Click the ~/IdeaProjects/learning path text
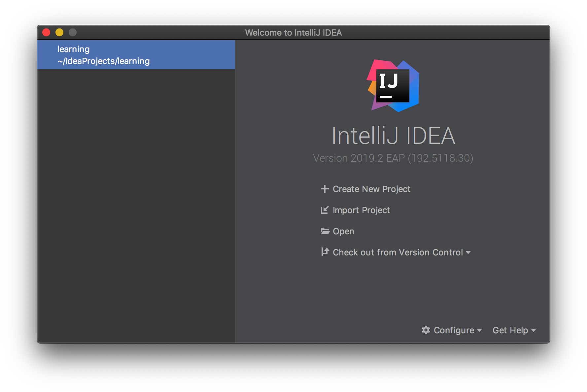Image resolution: width=587 pixels, height=392 pixels. point(104,61)
